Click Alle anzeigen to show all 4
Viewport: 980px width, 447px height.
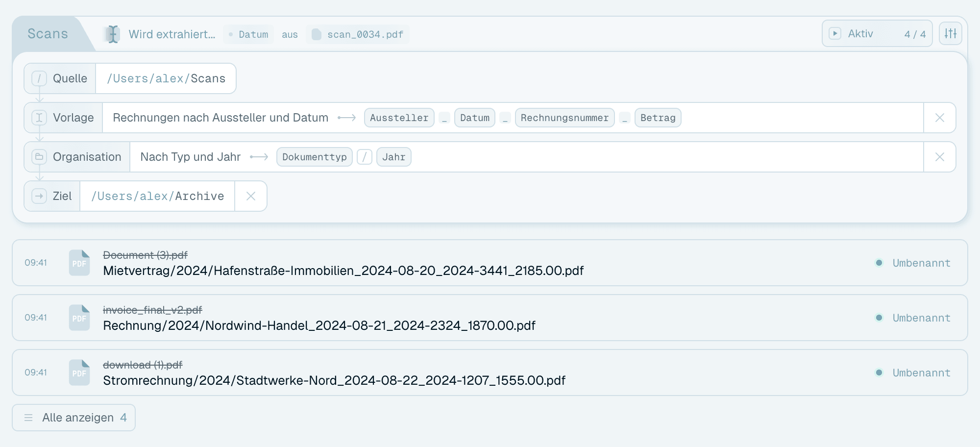[x=73, y=418]
